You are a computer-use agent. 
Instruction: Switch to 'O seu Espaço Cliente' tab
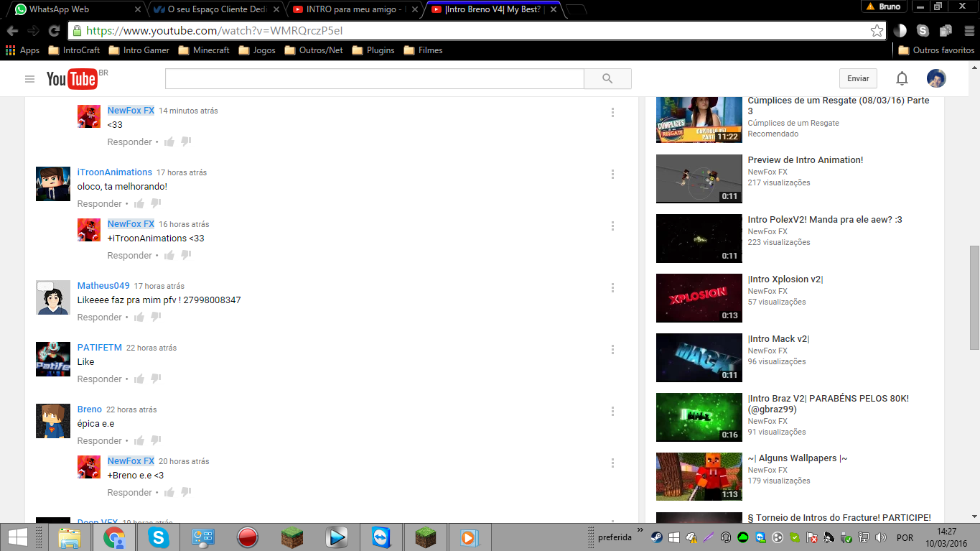point(218,9)
